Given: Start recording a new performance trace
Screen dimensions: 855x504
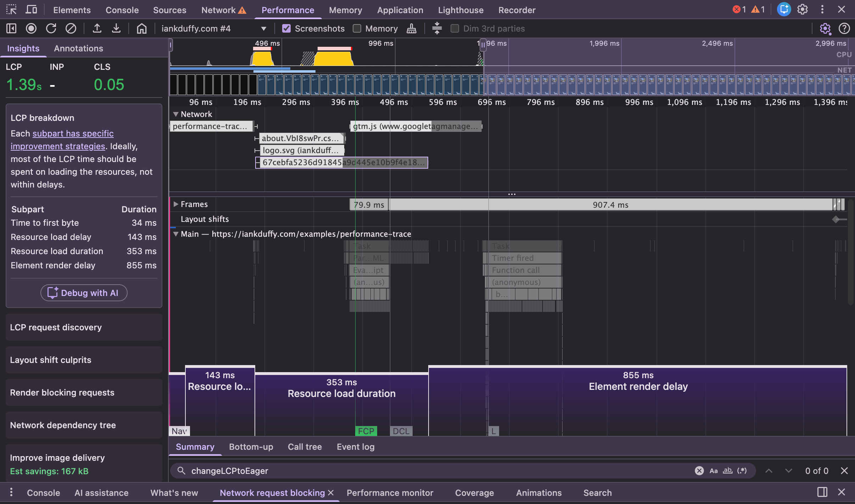Looking at the screenshot, I should pyautogui.click(x=31, y=28).
